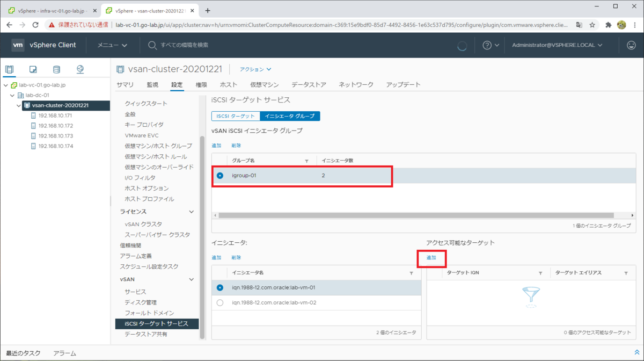The width and height of the screenshot is (644, 361).
Task: Open データストア共有 in the vSAN menu
Action: click(146, 334)
